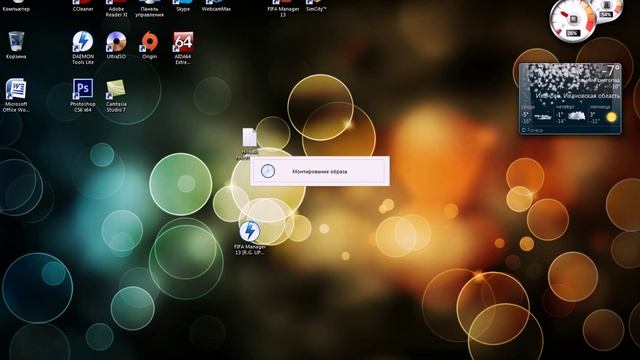Select the Skype shortcut label
This screenshot has height=360, width=640.
click(183, 9)
